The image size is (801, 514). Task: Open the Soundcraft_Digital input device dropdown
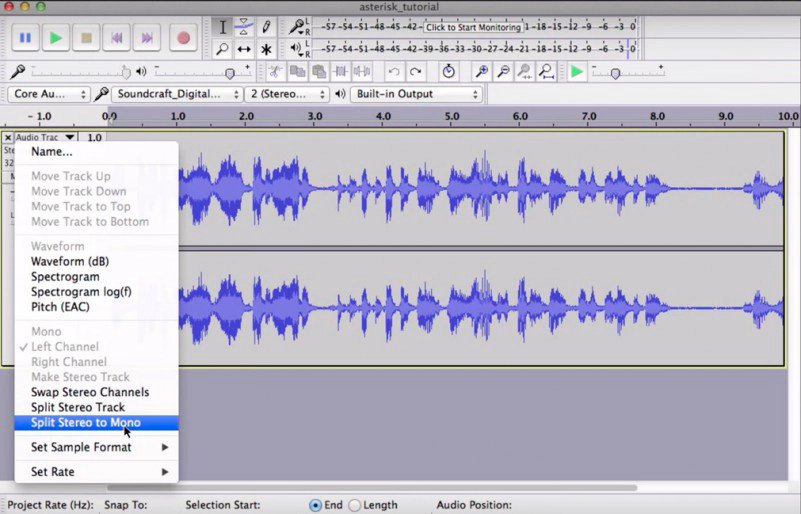(177, 94)
